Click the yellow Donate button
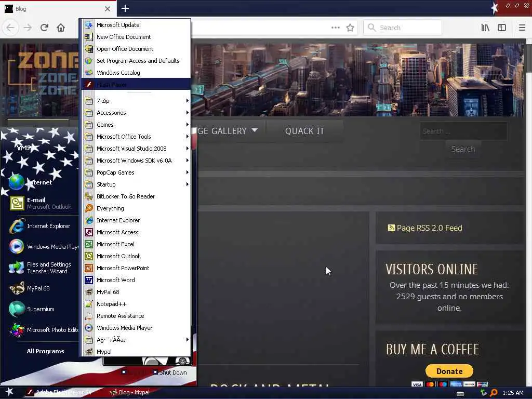The width and height of the screenshot is (532, 399). point(449,371)
